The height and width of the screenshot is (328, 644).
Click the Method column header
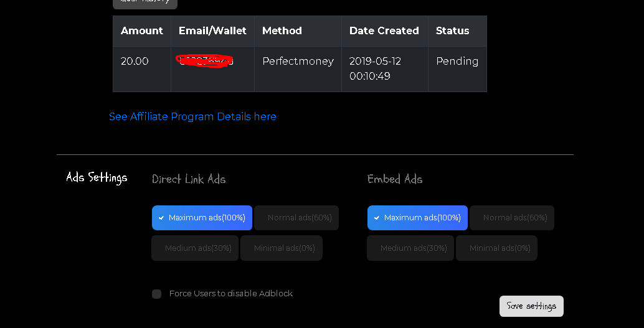pos(298,30)
